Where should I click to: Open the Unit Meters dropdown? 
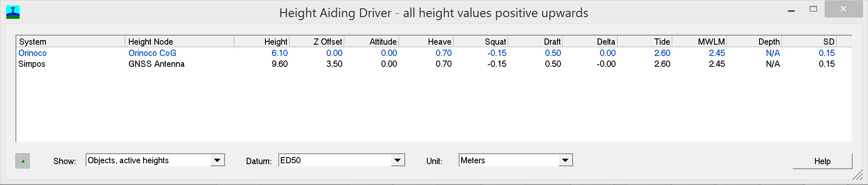565,160
